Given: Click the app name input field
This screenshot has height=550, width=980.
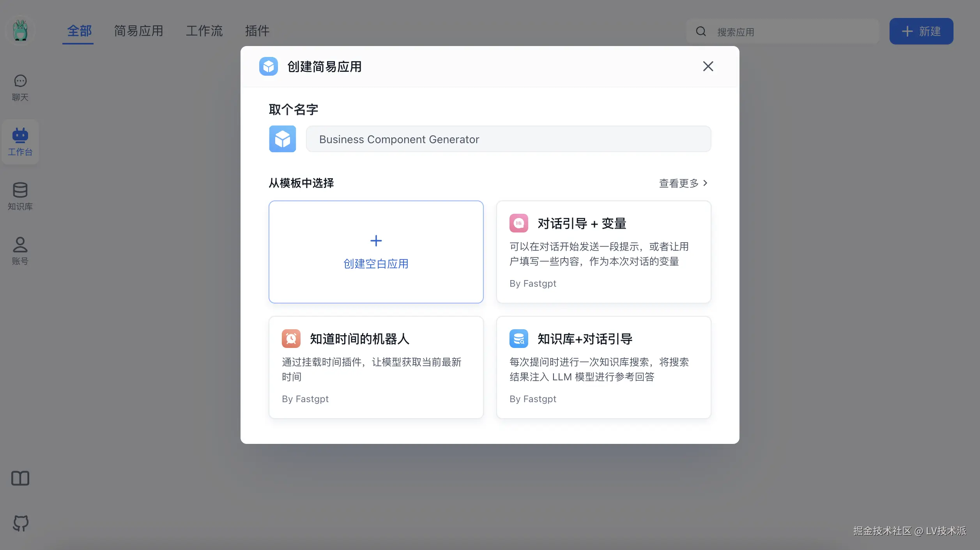Looking at the screenshot, I should (x=508, y=139).
